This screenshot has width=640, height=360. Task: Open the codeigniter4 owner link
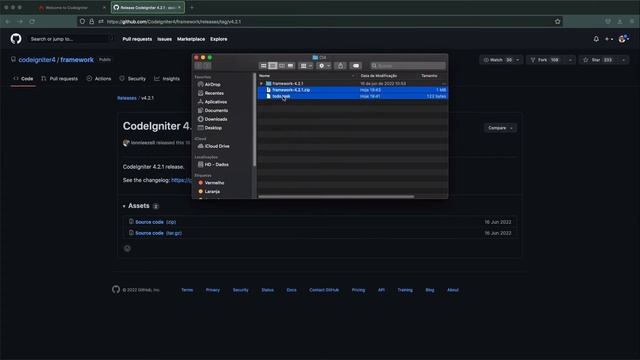point(37,60)
